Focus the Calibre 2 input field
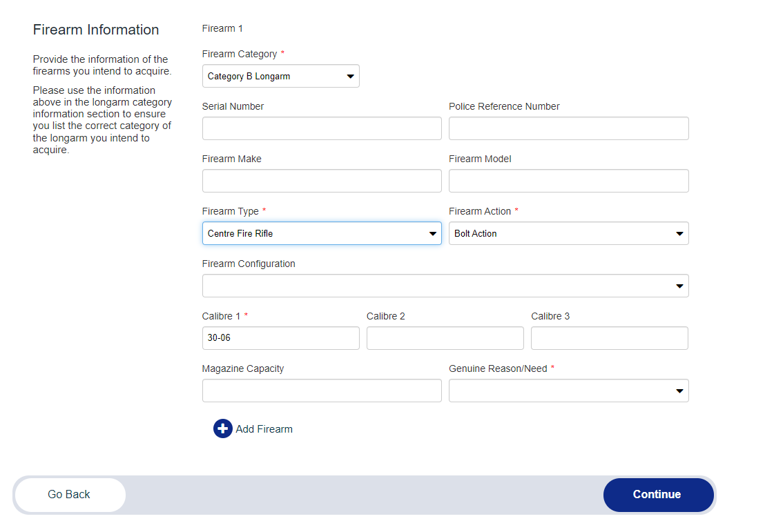This screenshot has height=532, width=774. [445, 339]
